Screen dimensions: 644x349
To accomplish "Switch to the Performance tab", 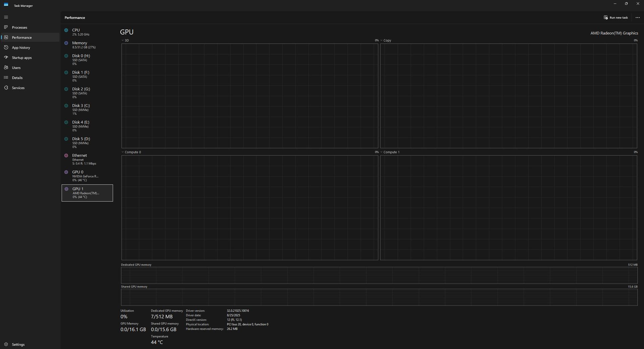I will pyautogui.click(x=22, y=38).
